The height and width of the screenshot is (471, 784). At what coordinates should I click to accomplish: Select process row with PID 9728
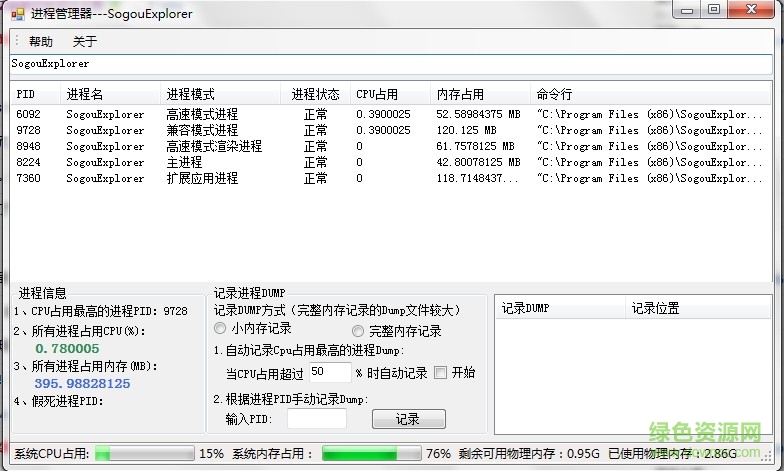point(390,130)
